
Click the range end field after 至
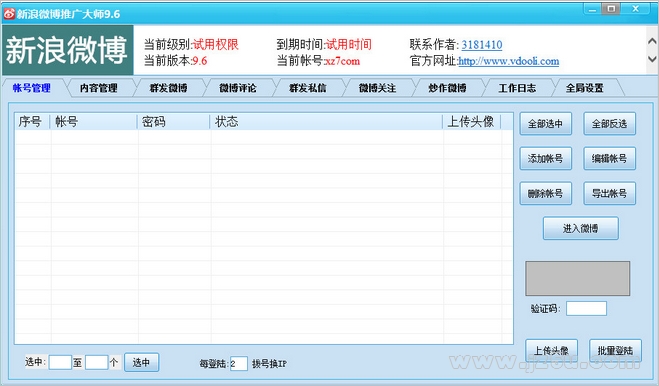coord(97,362)
